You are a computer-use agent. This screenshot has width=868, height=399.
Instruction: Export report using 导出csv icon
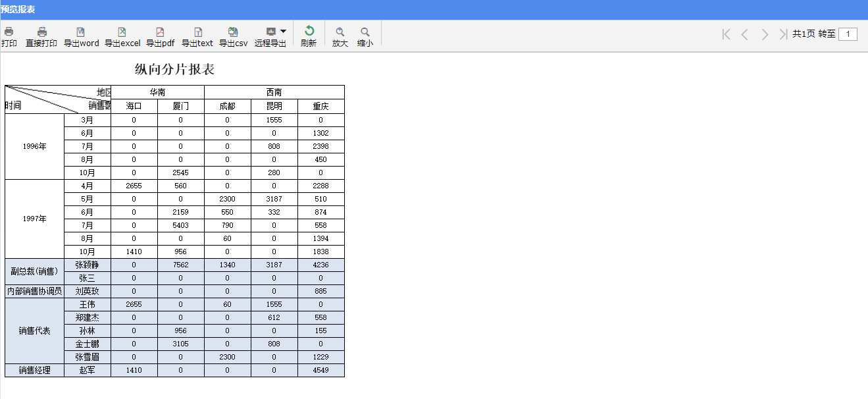pyautogui.click(x=233, y=32)
